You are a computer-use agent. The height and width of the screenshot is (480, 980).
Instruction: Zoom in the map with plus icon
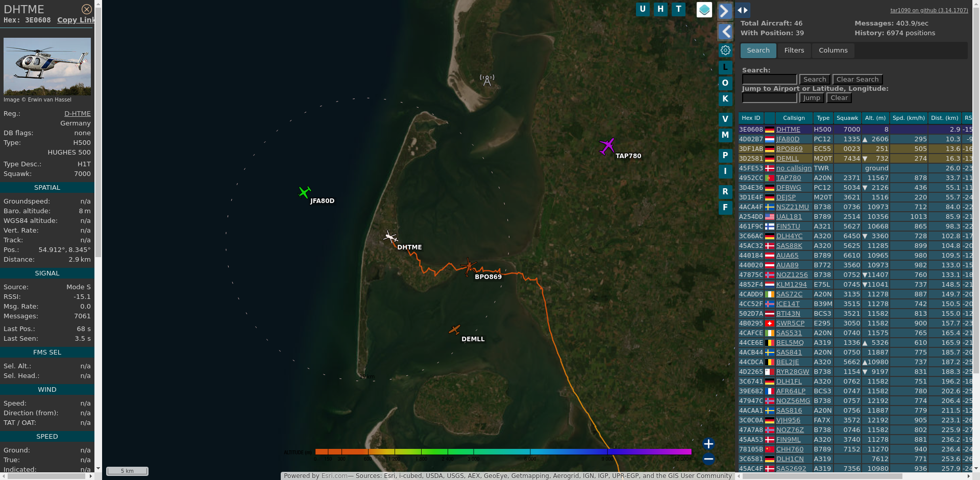point(708,444)
